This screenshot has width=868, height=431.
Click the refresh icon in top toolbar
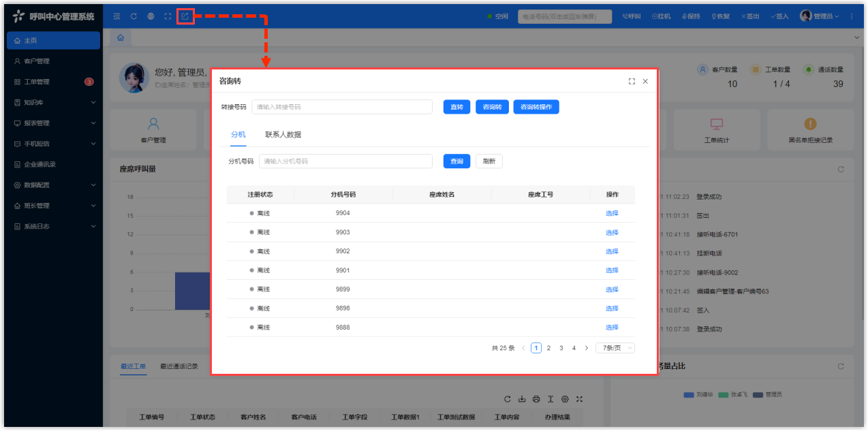[134, 16]
